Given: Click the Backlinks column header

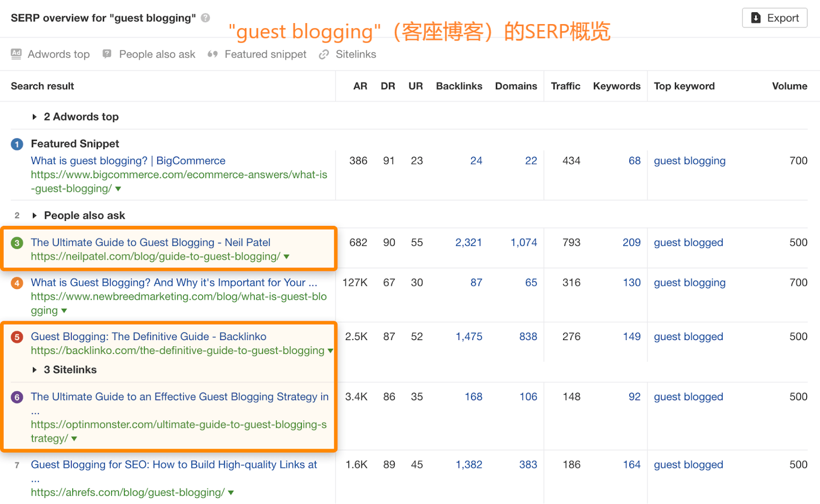Looking at the screenshot, I should pos(459,86).
